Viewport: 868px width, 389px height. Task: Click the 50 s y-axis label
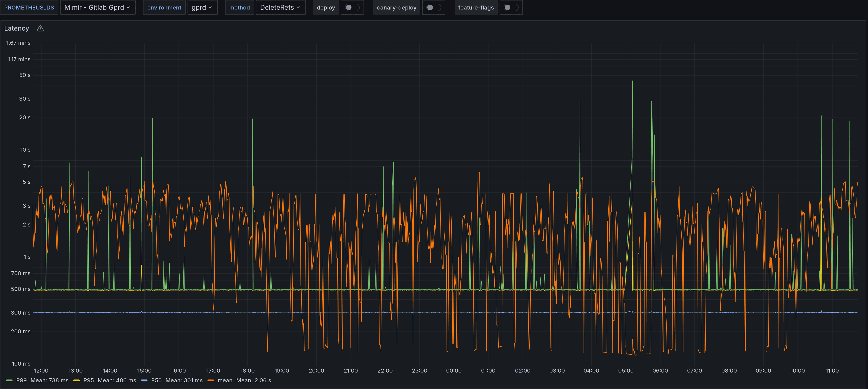click(x=25, y=75)
